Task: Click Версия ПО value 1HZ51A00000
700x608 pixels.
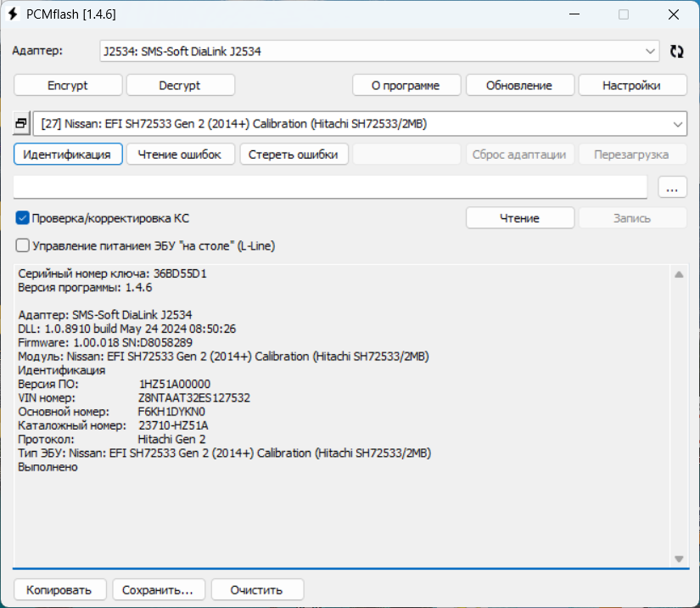Action: [x=175, y=384]
